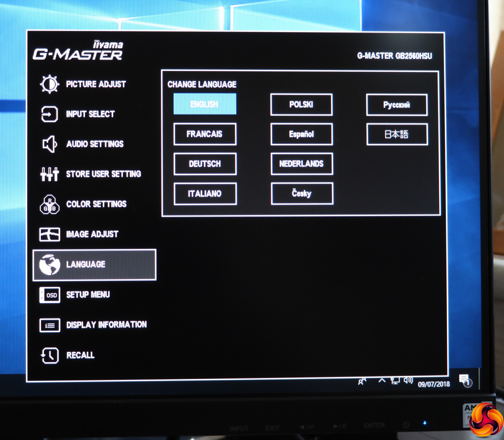Click the Display Information list icon
This screenshot has width=504, height=440.
click(50, 325)
